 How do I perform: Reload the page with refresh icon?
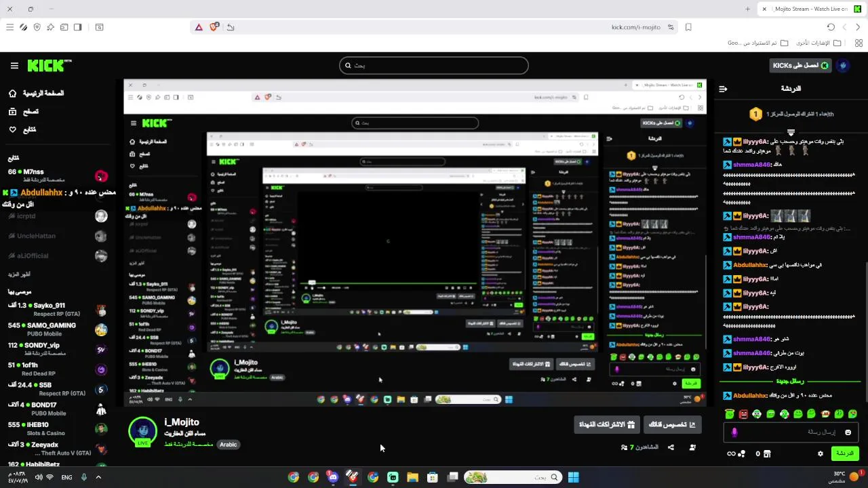click(831, 27)
